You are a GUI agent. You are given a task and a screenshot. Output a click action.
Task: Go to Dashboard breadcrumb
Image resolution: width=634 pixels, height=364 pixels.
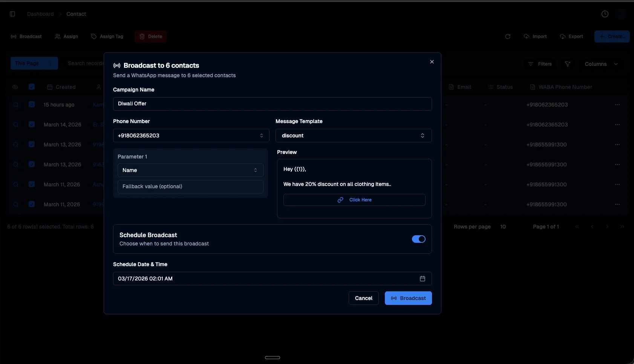[40, 14]
